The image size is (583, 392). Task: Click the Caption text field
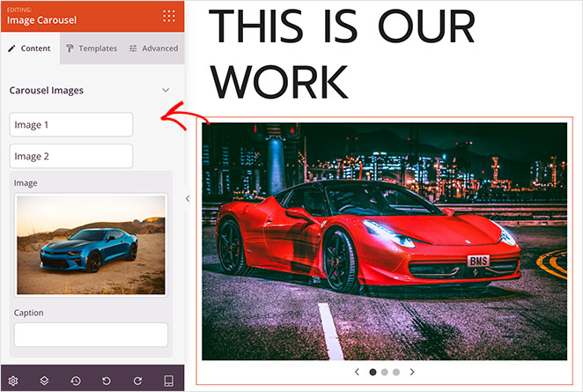pos(91,335)
